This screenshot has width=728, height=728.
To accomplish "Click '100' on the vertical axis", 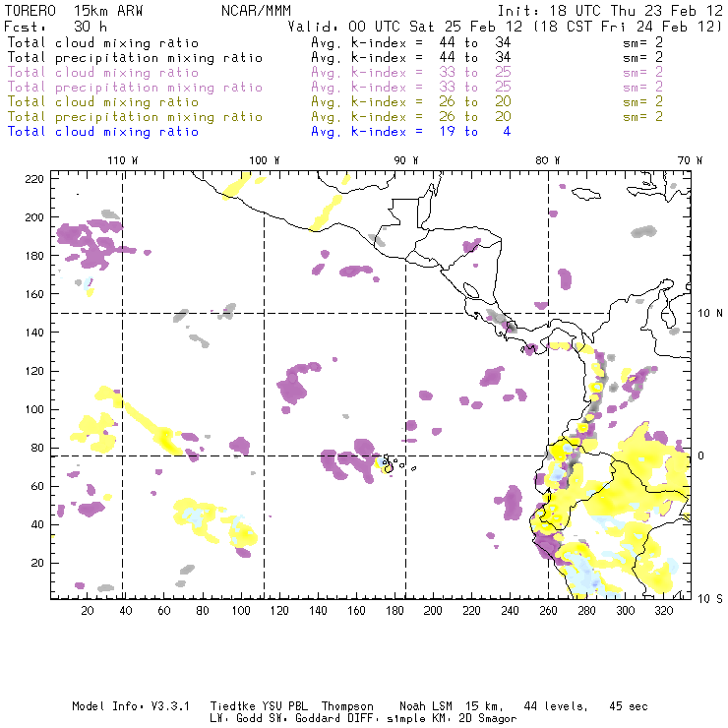I will pos(34,409).
